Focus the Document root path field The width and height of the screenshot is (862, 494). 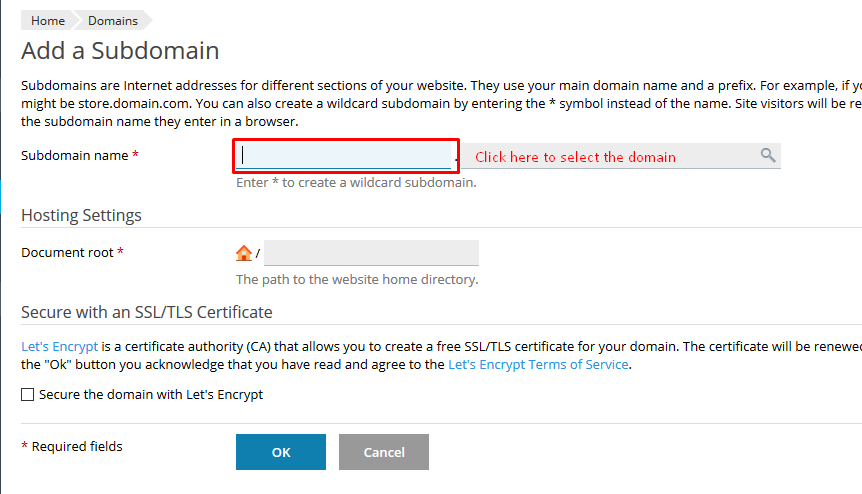point(371,253)
